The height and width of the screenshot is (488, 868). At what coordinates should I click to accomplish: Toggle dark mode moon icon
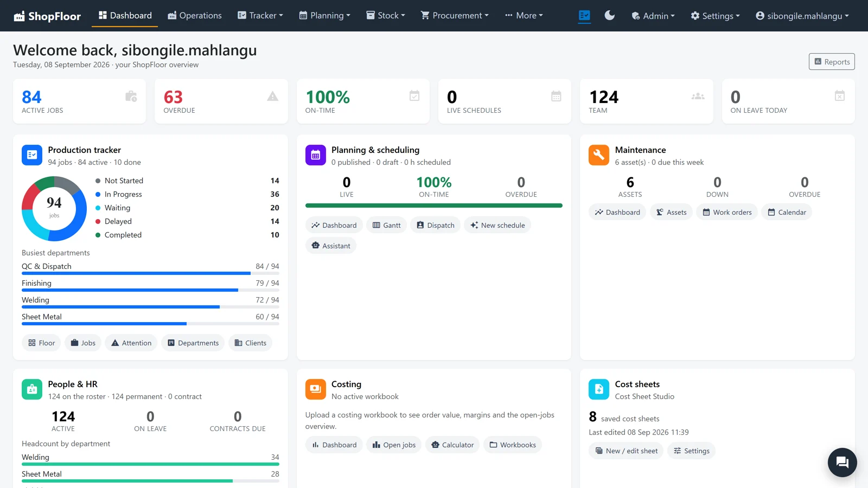(610, 15)
